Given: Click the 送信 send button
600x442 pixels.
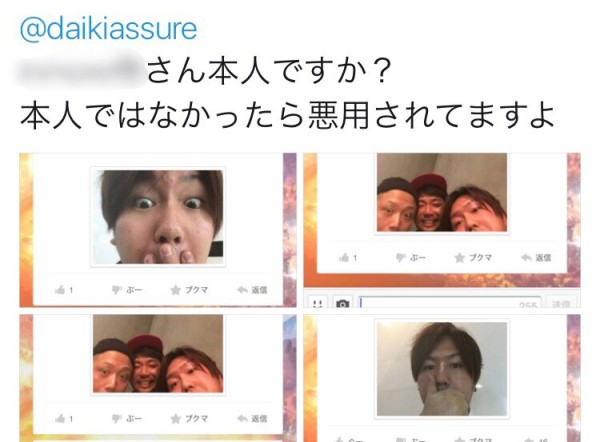Looking at the screenshot, I should click(561, 303).
